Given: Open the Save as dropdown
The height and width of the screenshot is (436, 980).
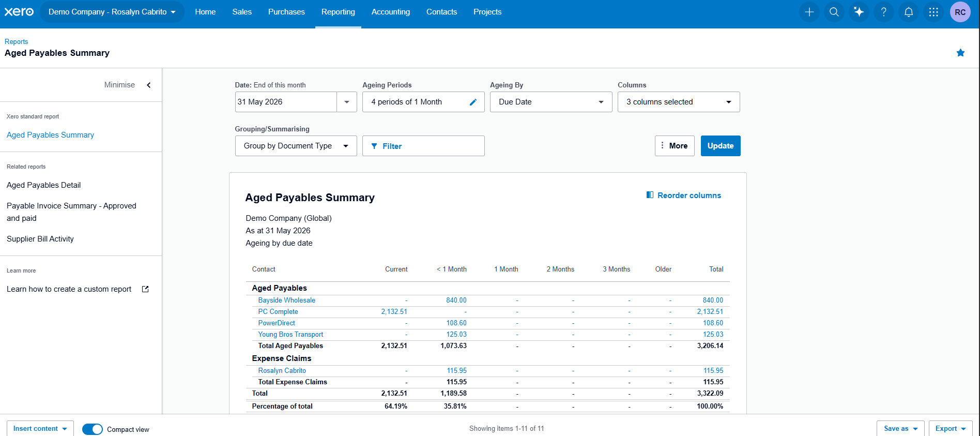Looking at the screenshot, I should click(x=900, y=429).
